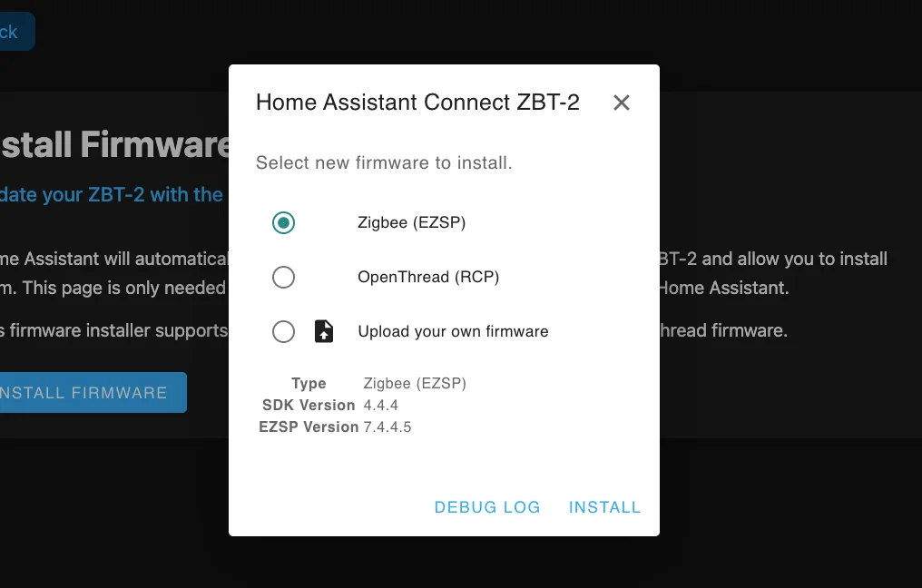Viewport: 922px width, 588px height.
Task: Click the Zigbee (EZSP) option label text
Action: 411,222
